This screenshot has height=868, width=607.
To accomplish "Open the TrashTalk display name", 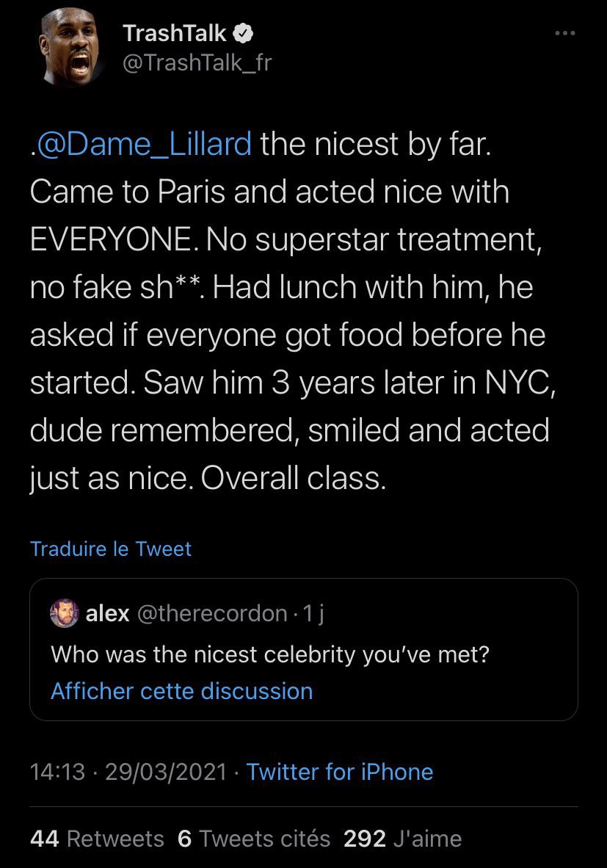I will click(174, 33).
